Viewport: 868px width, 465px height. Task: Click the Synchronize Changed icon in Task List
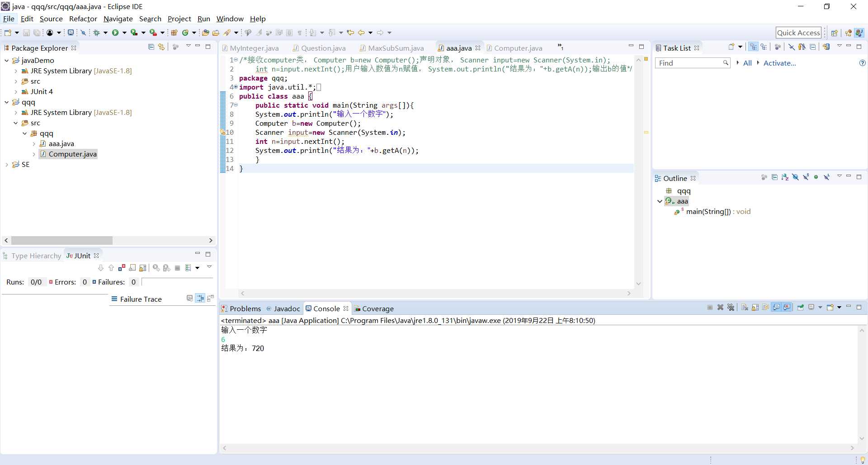pos(826,47)
